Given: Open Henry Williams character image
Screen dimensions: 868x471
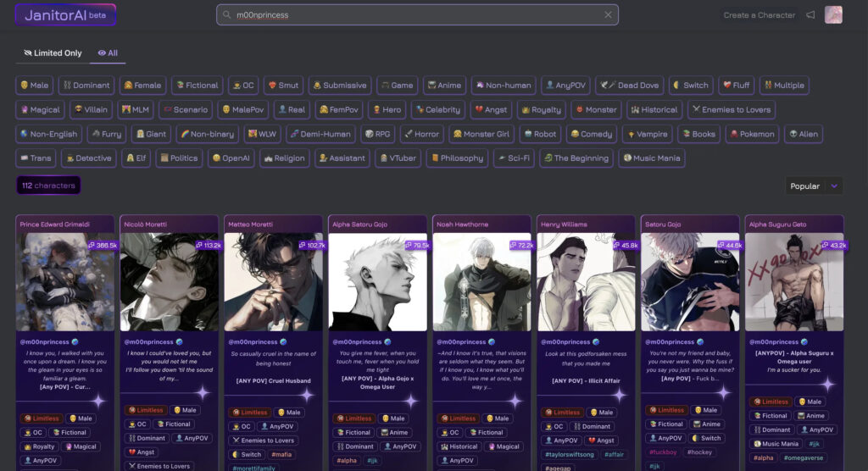Looking at the screenshot, I should (x=586, y=282).
